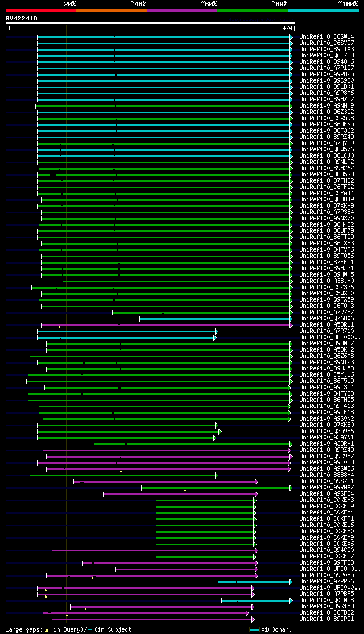364x634 pixels.
Task: Click the green alignment bar for UniRef100_A7R787
Action: tap(202, 312)
